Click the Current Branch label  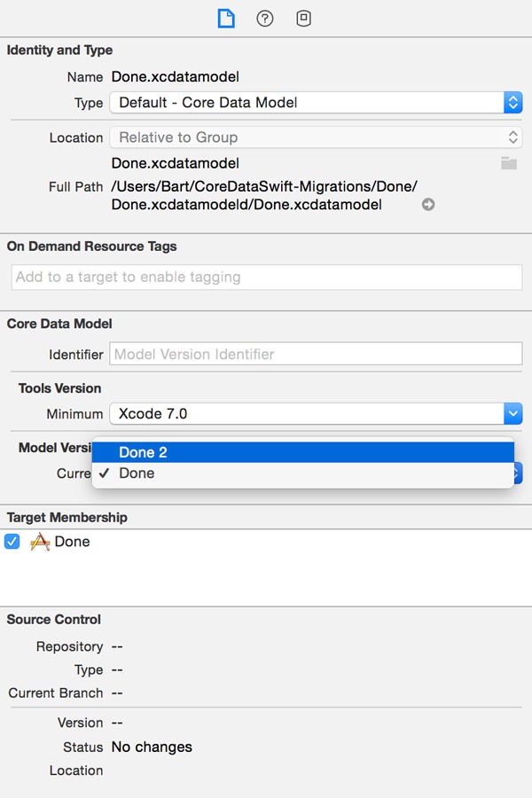coord(56,693)
